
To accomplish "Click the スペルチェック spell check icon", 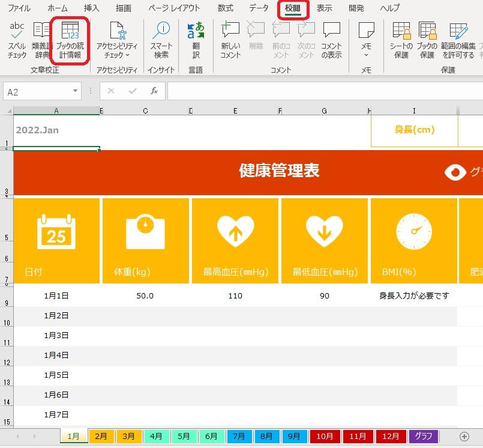I will click(x=17, y=40).
